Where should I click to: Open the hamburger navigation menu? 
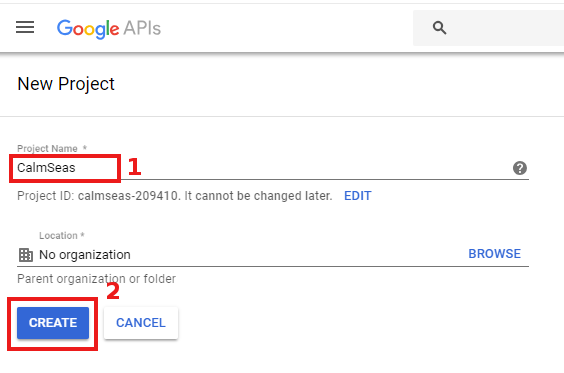pos(25,27)
